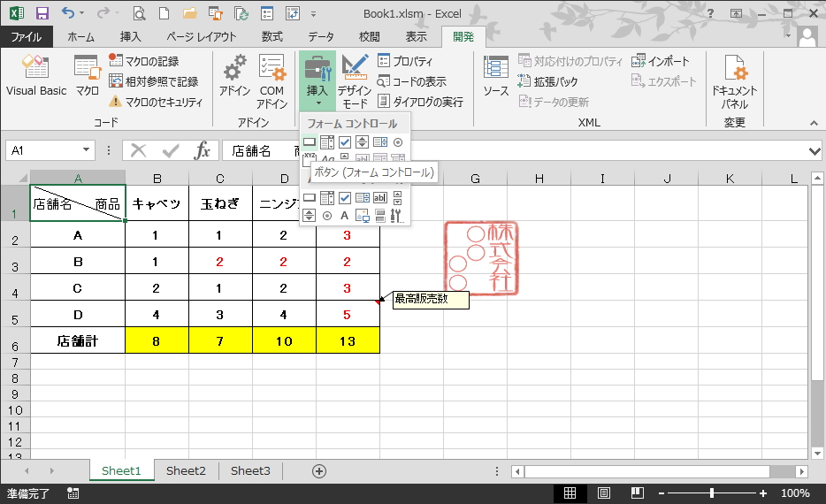Switch to Normal view in status bar
Image resolution: width=826 pixels, height=504 pixels.
click(570, 493)
